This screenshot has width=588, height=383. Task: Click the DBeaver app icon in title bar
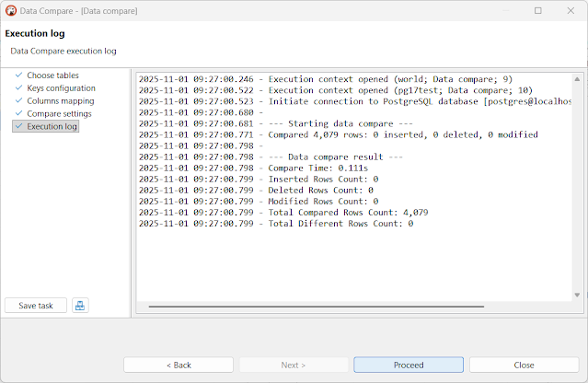11,11
